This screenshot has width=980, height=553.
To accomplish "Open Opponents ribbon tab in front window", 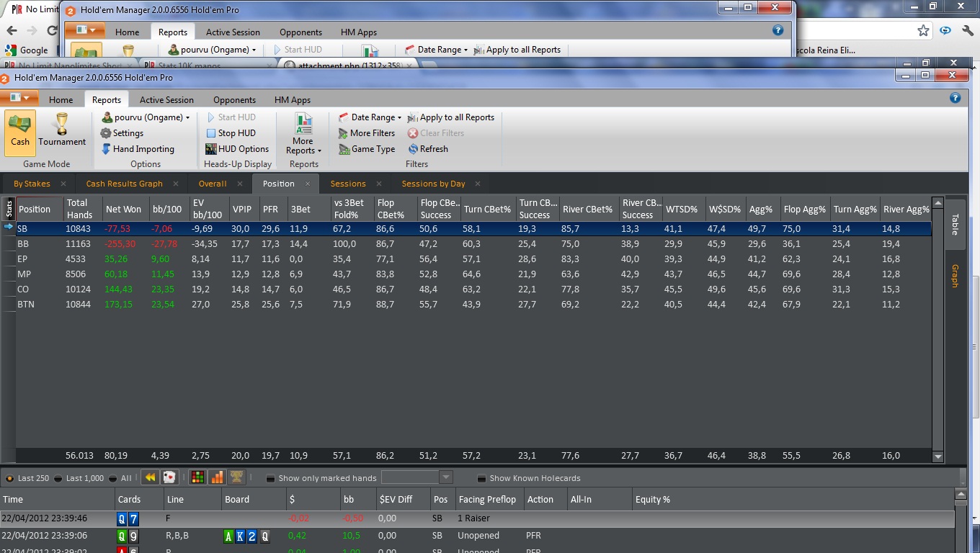I will (x=234, y=100).
